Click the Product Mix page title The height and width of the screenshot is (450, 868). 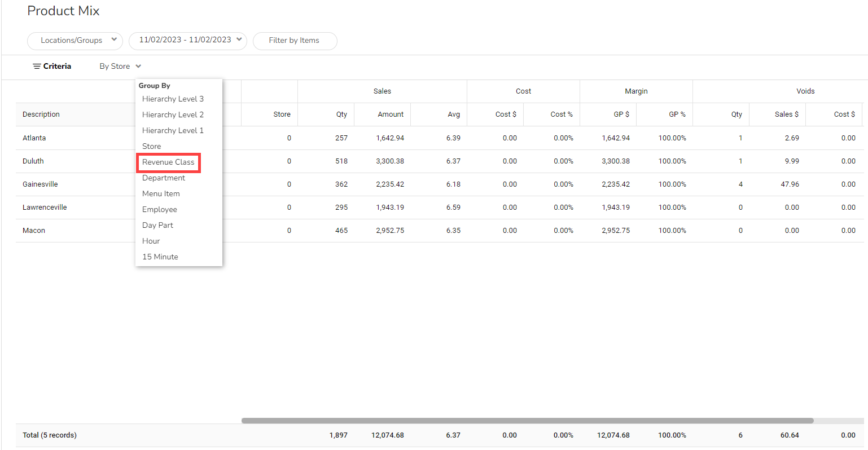[x=63, y=11]
